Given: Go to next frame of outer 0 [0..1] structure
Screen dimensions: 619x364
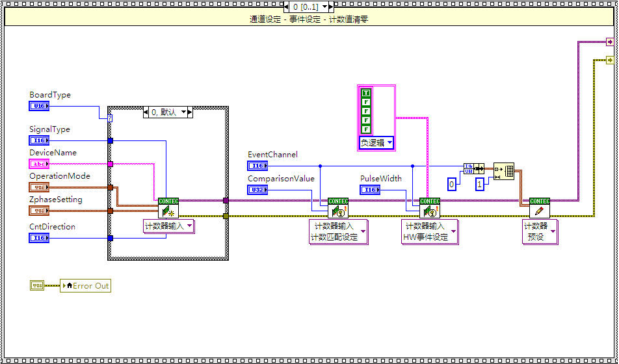Looking at the screenshot, I should point(328,6).
